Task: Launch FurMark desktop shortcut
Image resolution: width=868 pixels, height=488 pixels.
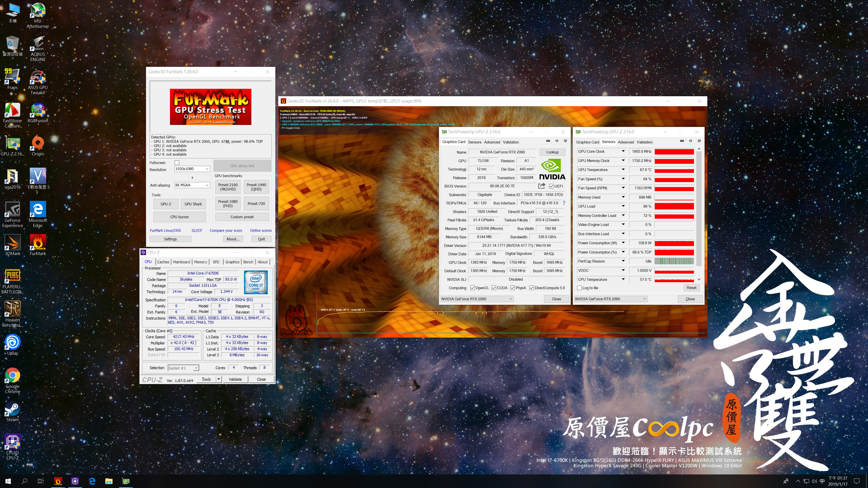Action: pos(38,245)
